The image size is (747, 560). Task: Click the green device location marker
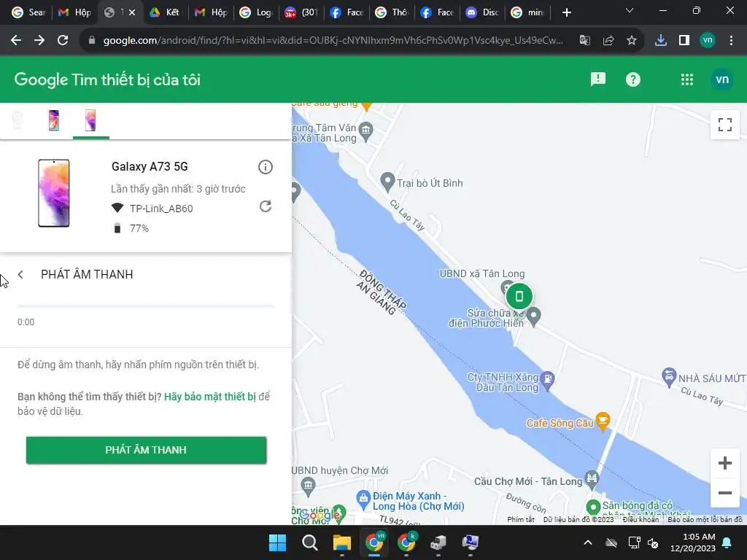coord(519,296)
